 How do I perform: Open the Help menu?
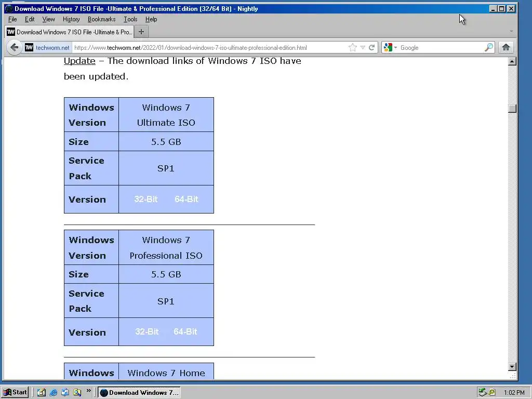[151, 19]
